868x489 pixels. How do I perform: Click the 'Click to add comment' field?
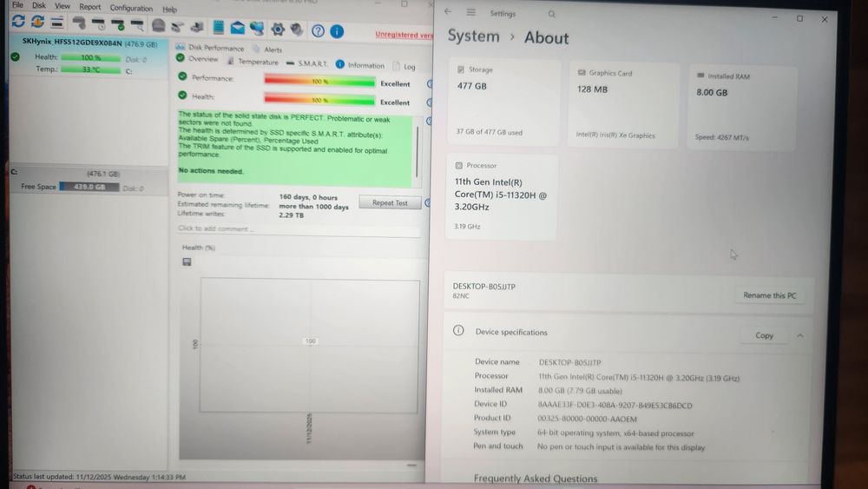point(299,228)
